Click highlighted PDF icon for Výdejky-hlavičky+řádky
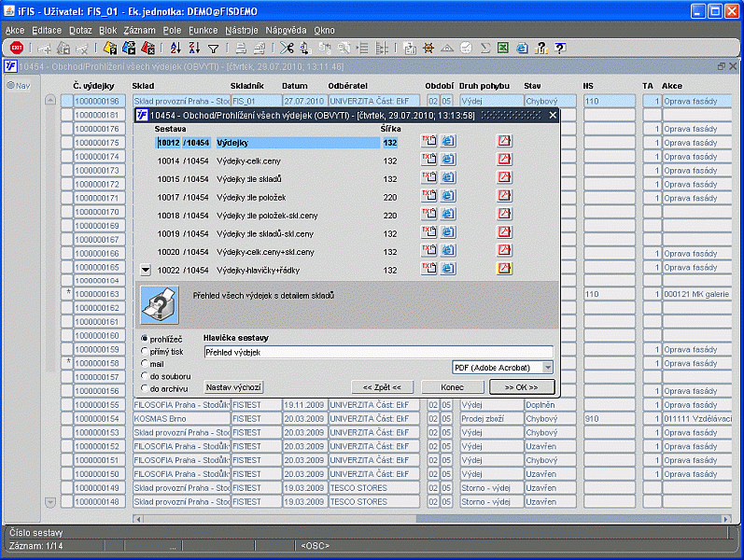Viewport: 744px width, 560px height. coord(504,269)
